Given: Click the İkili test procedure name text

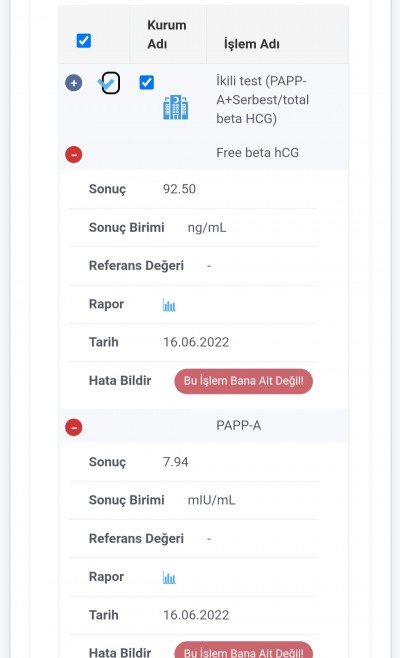Looking at the screenshot, I should [x=263, y=99].
